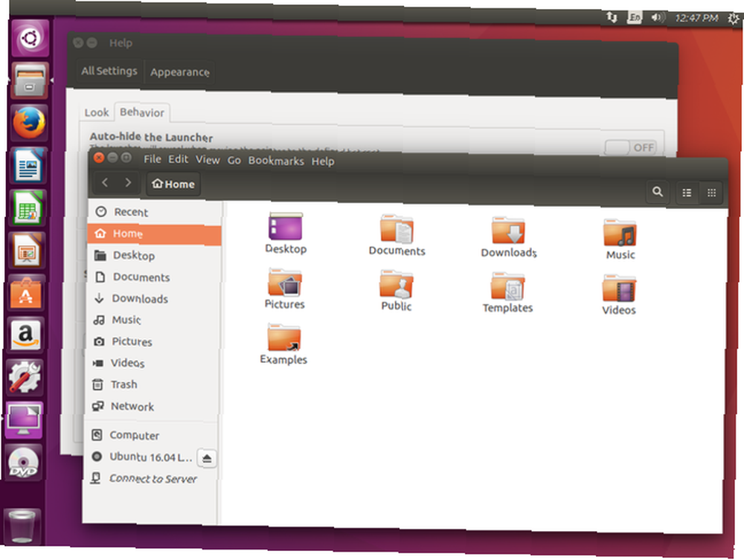Open the Bookmarks menu in Files
744x560 pixels.
[276, 161]
